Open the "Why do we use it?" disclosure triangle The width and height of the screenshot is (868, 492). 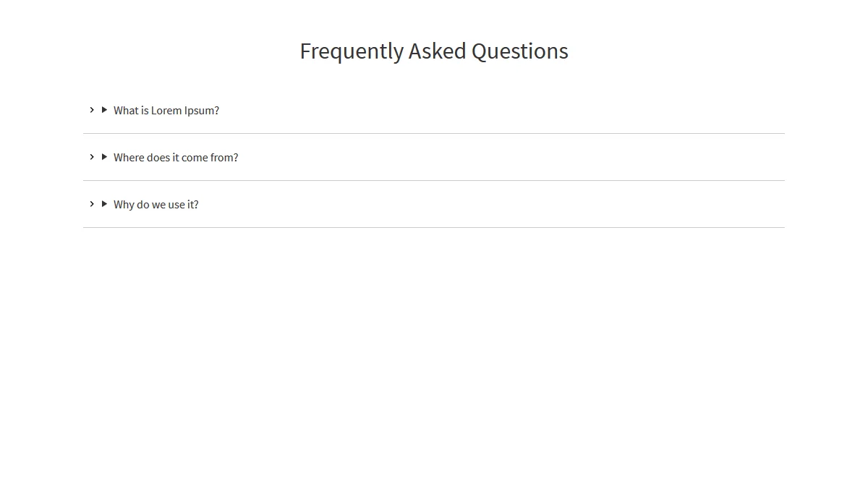click(x=105, y=204)
